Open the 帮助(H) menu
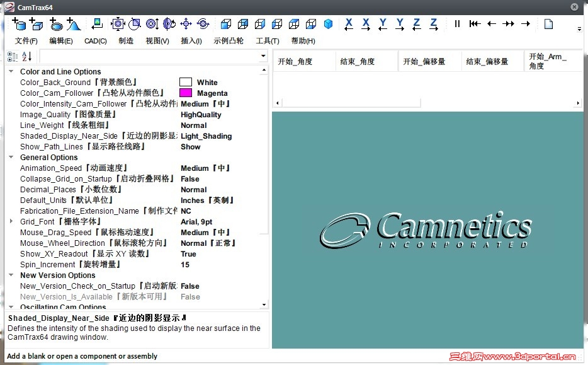The width and height of the screenshot is (588, 365). click(303, 41)
